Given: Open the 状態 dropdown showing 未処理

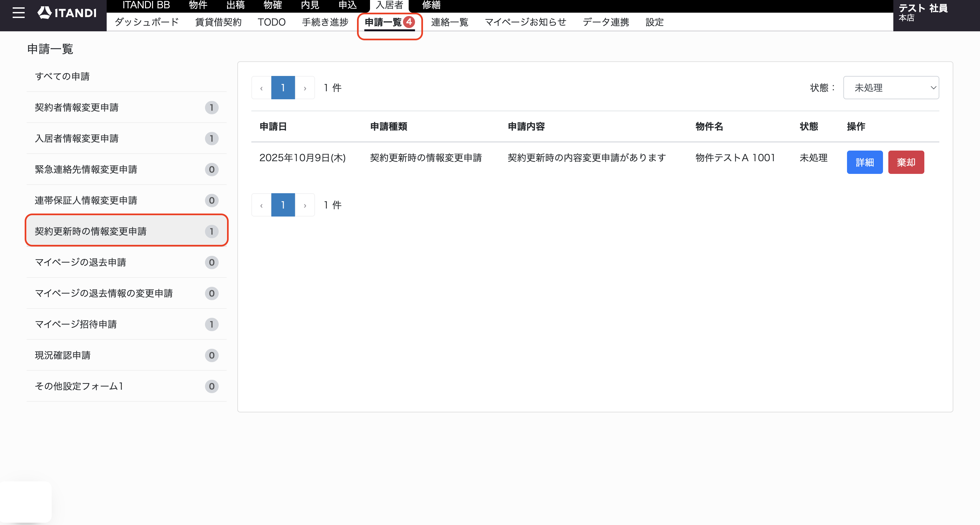Looking at the screenshot, I should 891,88.
